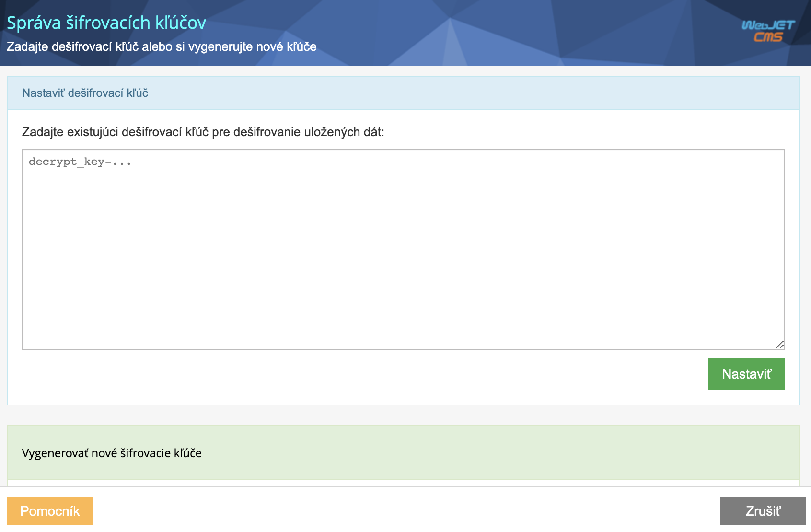Open help via the Pomocník button
811x532 pixels.
click(49, 510)
